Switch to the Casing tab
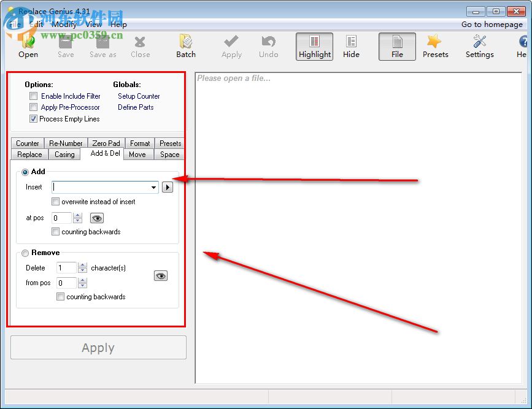532x409 pixels. (x=64, y=155)
